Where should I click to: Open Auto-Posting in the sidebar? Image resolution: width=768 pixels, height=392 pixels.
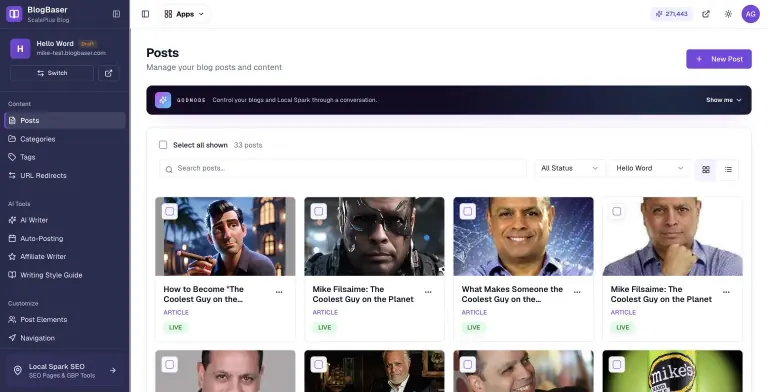pyautogui.click(x=65, y=239)
